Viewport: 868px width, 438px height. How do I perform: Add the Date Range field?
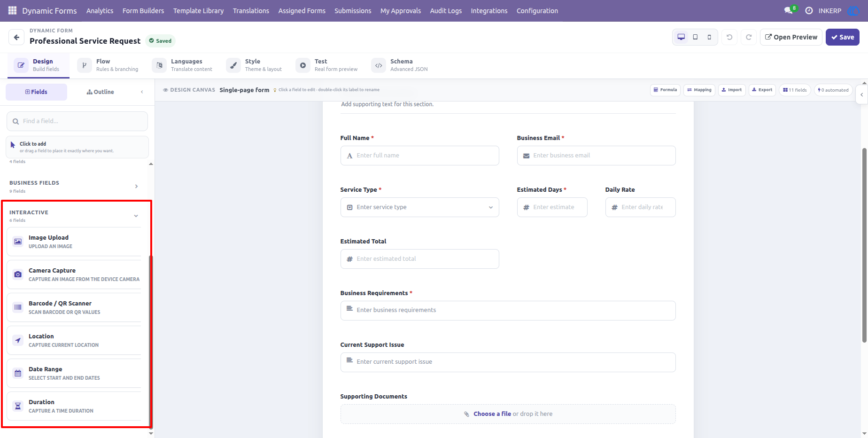click(x=74, y=373)
